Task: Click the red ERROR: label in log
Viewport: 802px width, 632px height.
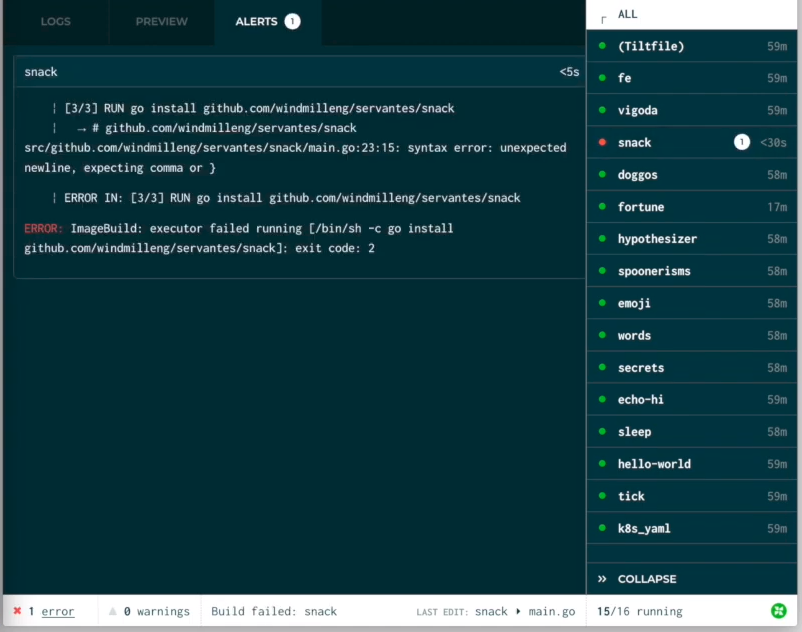Action: (43, 229)
